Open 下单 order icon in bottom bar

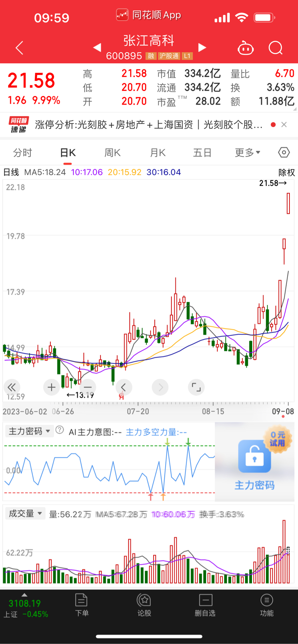[x=81, y=605]
